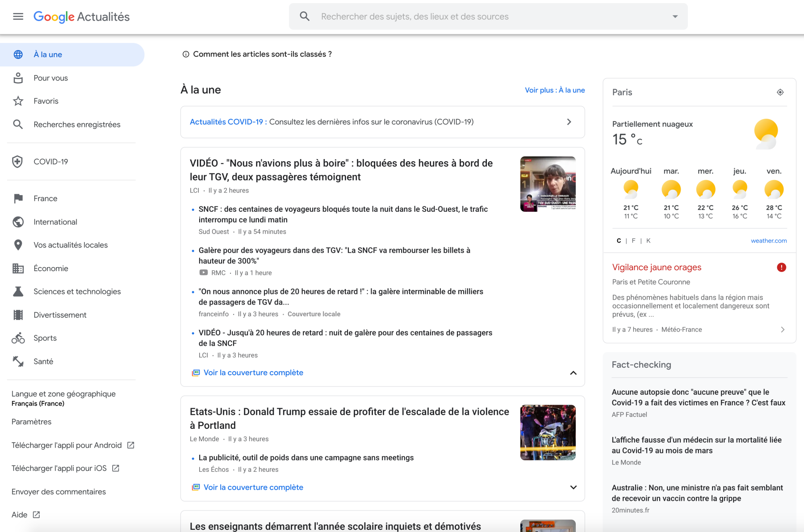Open Le Monde affiche fausse médecin article
The image size is (804, 532).
696,445
